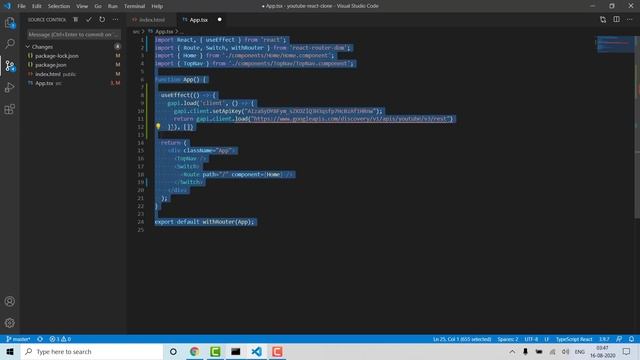640x360 pixels.
Task: Change file encoding UTF-8
Action: (x=531, y=339)
